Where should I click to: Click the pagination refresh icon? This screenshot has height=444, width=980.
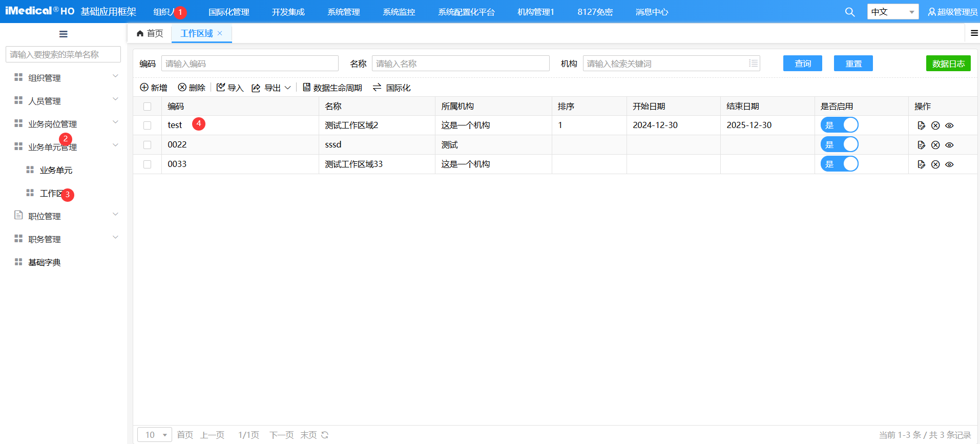point(325,435)
